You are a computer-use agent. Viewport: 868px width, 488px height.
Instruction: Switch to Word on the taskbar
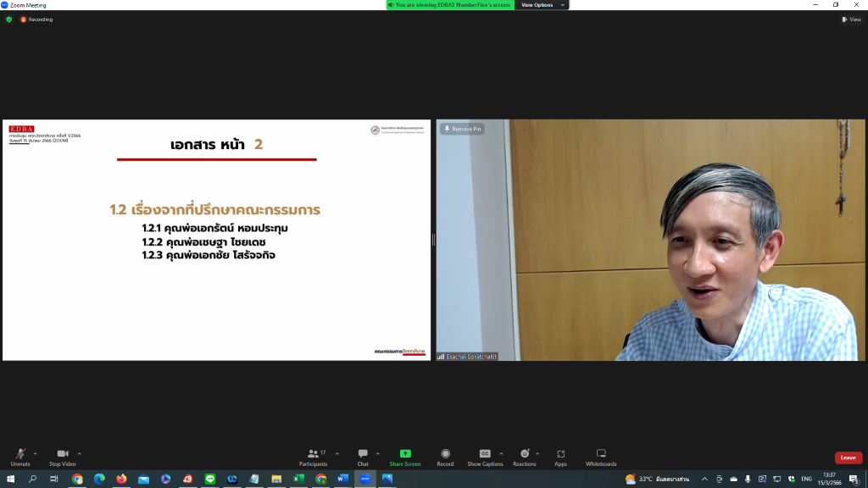(x=342, y=480)
